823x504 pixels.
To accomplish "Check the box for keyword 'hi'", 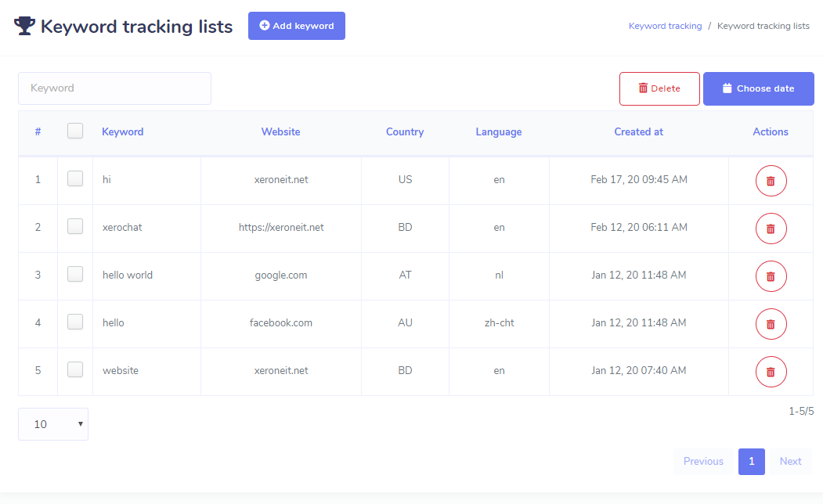I will [x=75, y=179].
